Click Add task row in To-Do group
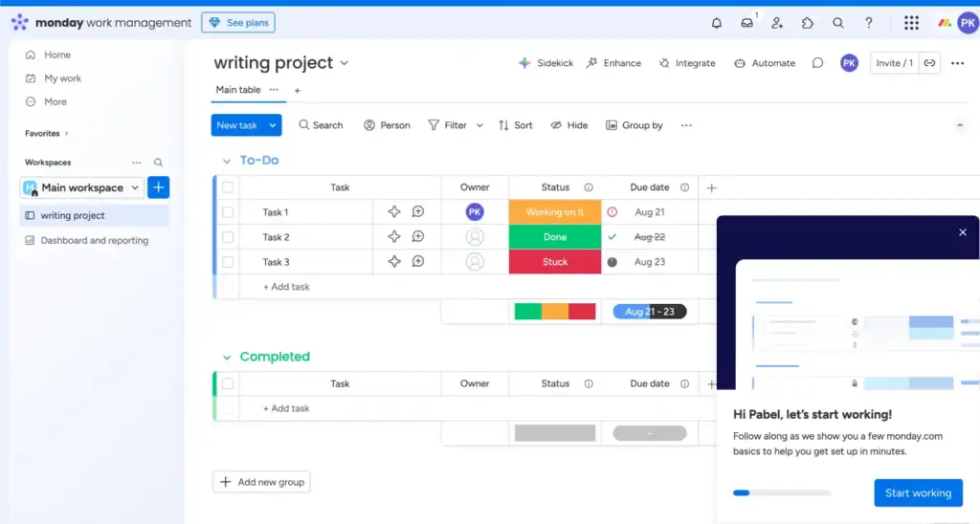This screenshot has height=524, width=980. click(x=286, y=287)
